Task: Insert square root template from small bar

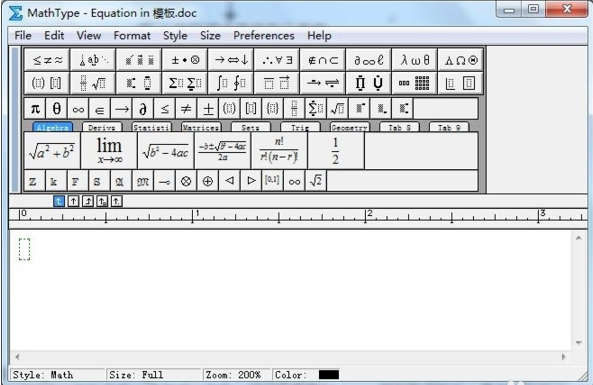Action: (338, 109)
